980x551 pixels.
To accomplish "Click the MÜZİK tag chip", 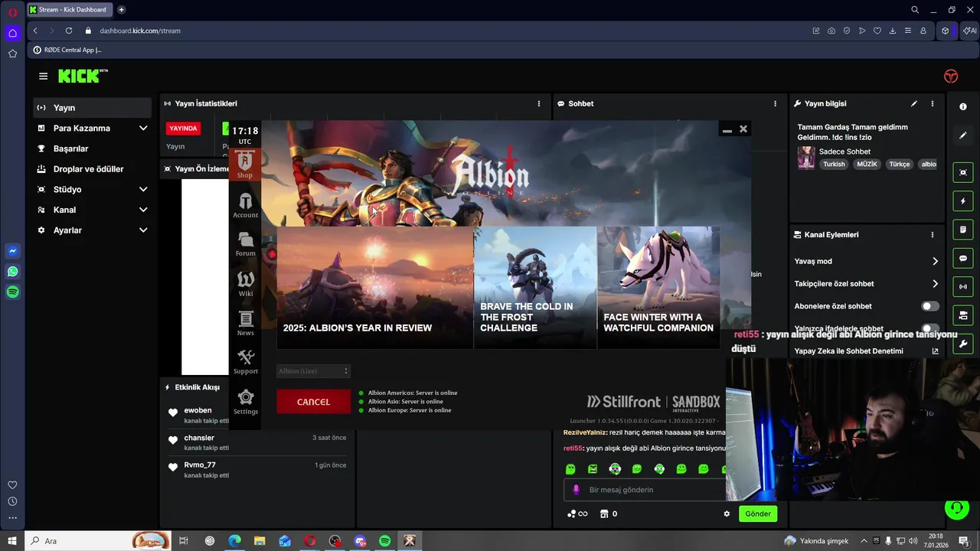I will [x=867, y=164].
